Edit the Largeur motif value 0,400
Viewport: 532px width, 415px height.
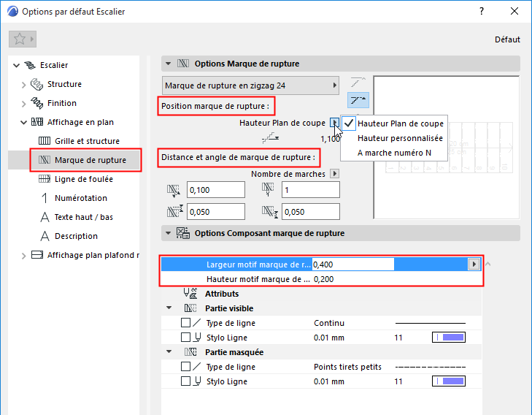point(353,264)
